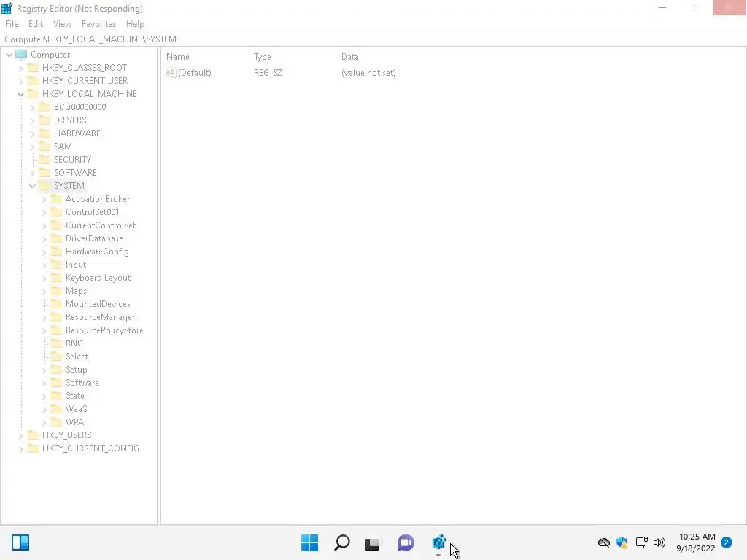
Task: Expand the HARDWARE key chevron
Action: coord(32,134)
